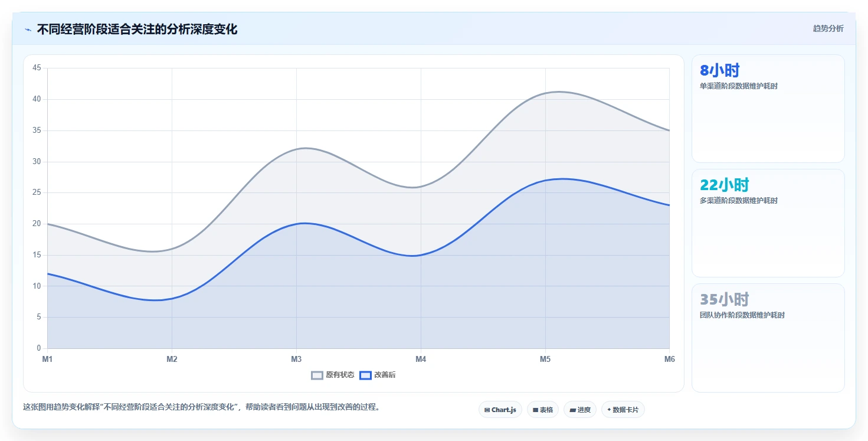Viewport: 868px width, 441px height.
Task: Open the 22小时 multi-channel stat card
Action: pos(768,223)
